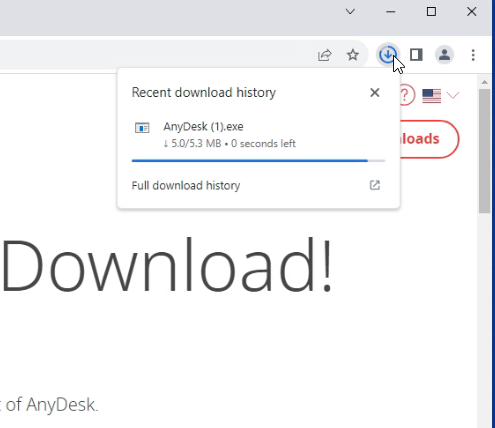Click the share page icon

tap(324, 55)
